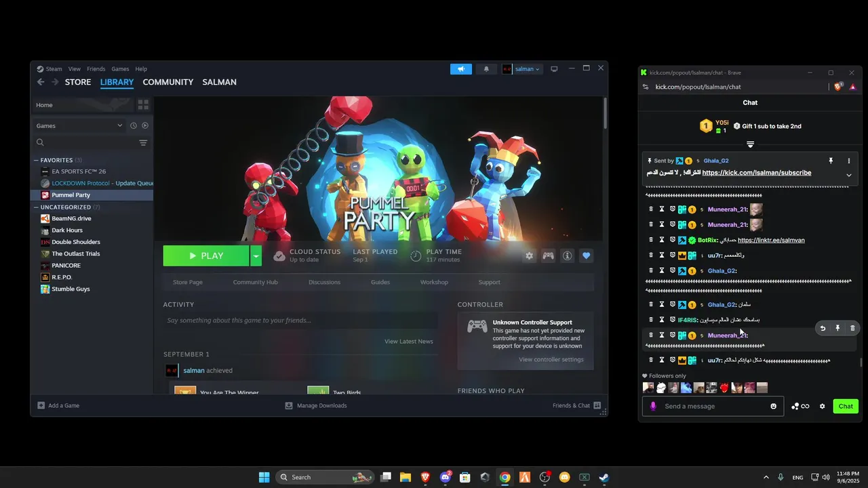Image resolution: width=868 pixels, height=488 pixels.
Task: Timeout user IF4RIS with hourglass icon
Action: point(662,319)
